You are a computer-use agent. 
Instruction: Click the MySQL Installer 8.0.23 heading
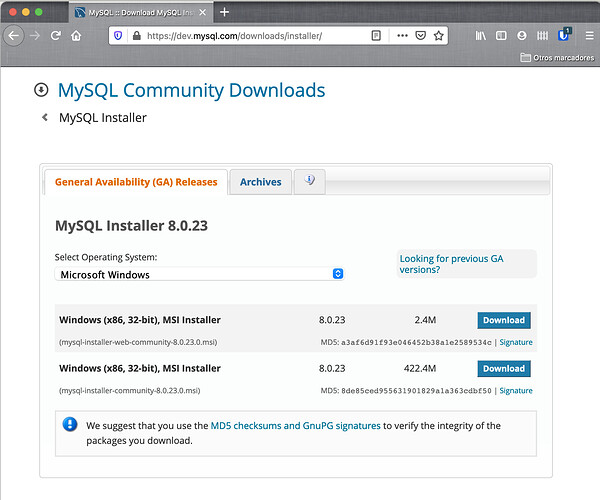tap(131, 226)
